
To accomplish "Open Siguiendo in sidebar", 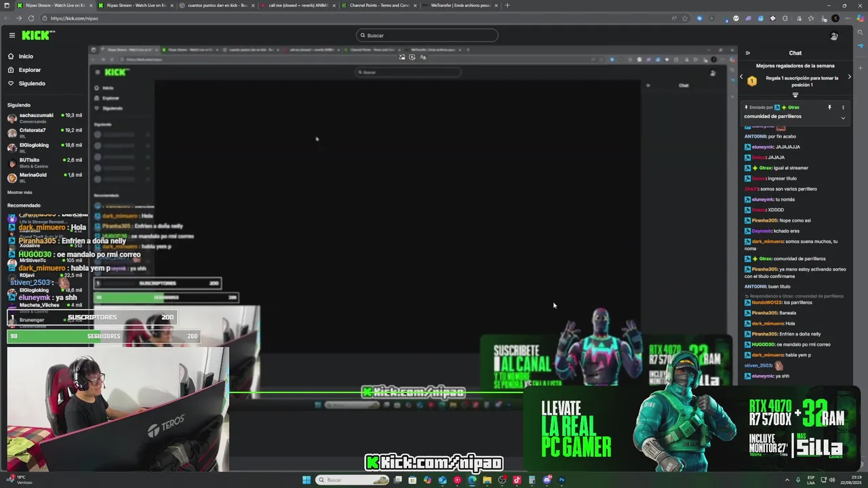I will (x=32, y=83).
